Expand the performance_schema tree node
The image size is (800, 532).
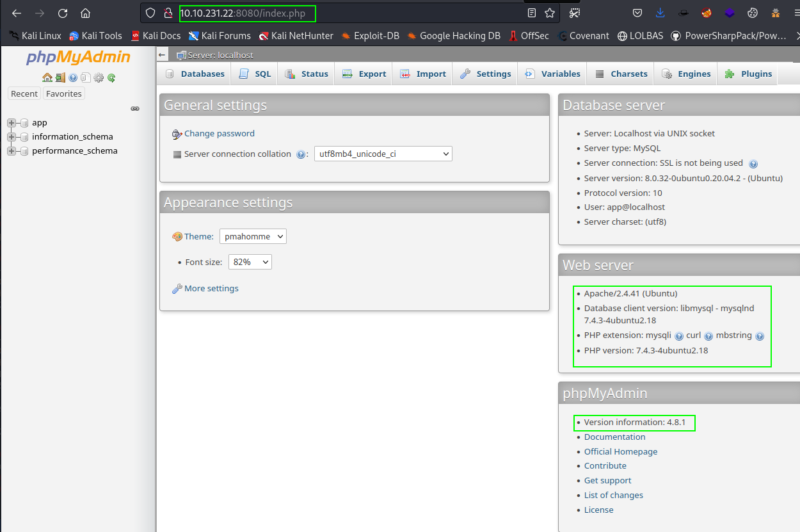12,151
